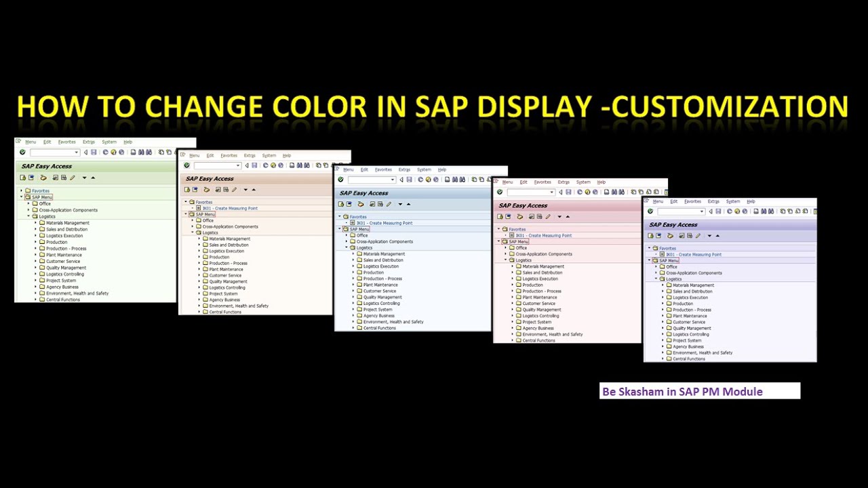The height and width of the screenshot is (488, 868).
Task: Click the Save icon in the pink window
Action: pos(568,192)
